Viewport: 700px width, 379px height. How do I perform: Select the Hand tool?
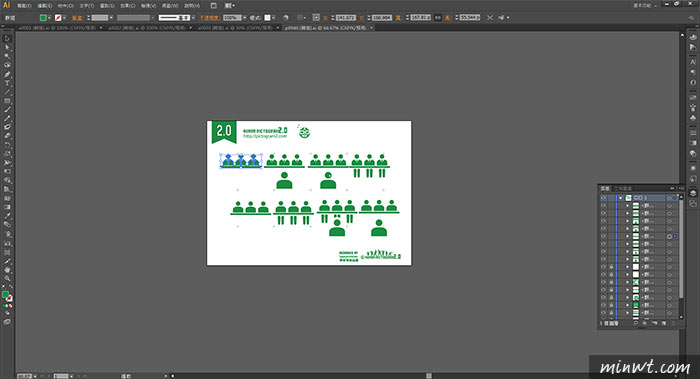tap(7, 270)
